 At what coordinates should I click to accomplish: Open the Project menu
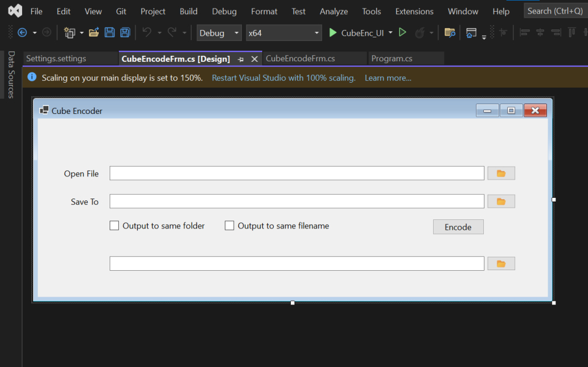[153, 12]
